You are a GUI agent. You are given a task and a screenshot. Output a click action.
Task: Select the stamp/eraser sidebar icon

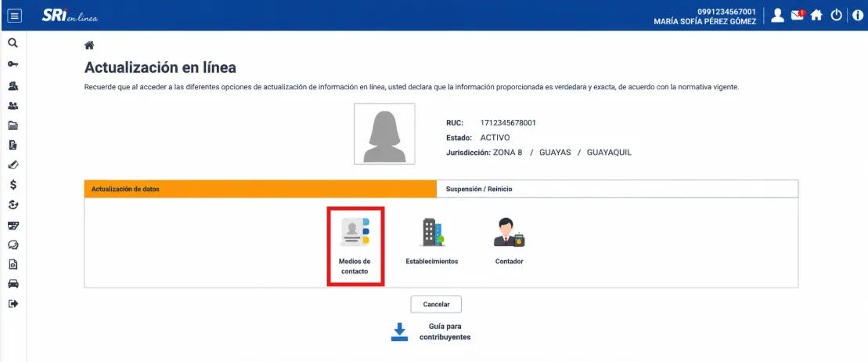click(x=13, y=165)
